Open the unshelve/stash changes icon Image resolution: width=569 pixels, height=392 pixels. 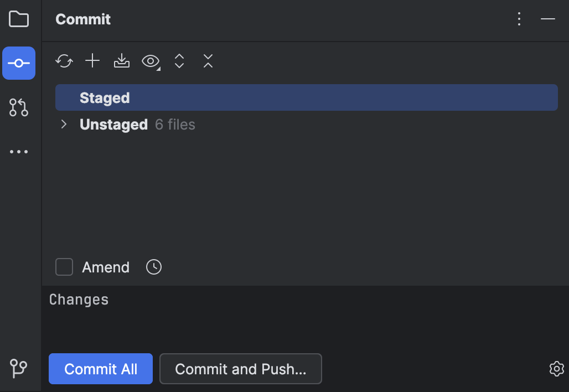pyautogui.click(x=121, y=61)
